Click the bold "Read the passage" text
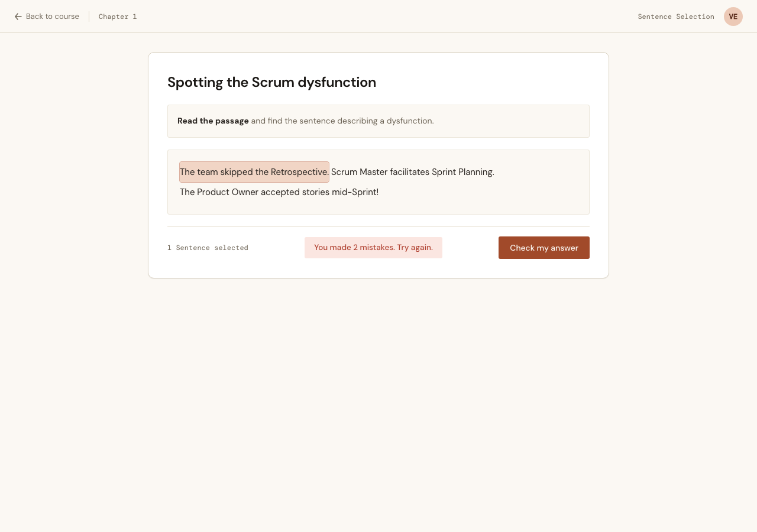This screenshot has width=757, height=532. [x=213, y=121]
